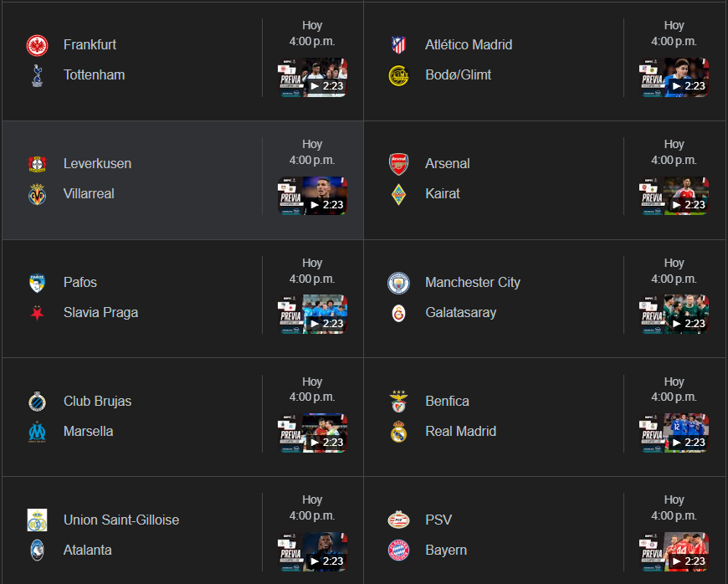Click the Villarreal yellow crest icon
The image size is (728, 584).
pyautogui.click(x=37, y=194)
